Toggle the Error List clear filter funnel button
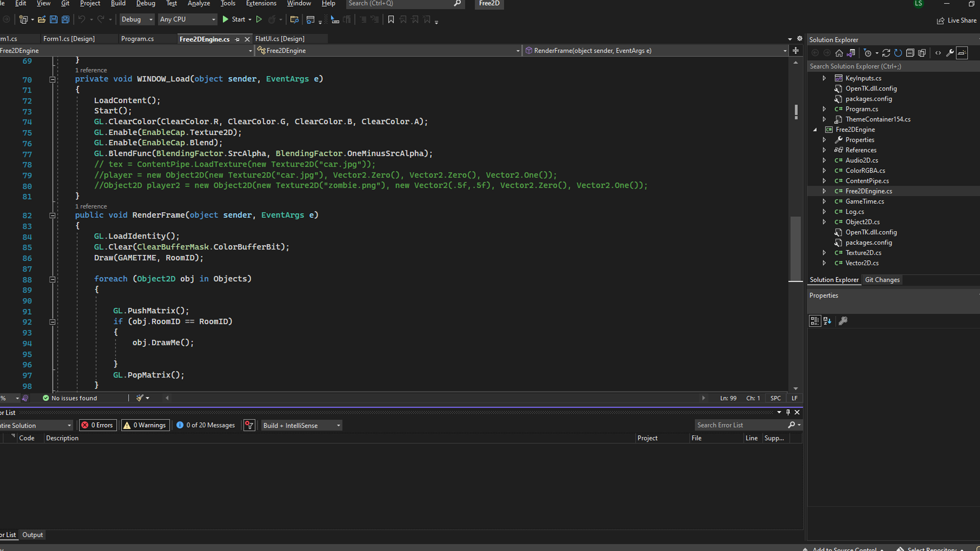This screenshot has height=551, width=980. click(x=249, y=425)
